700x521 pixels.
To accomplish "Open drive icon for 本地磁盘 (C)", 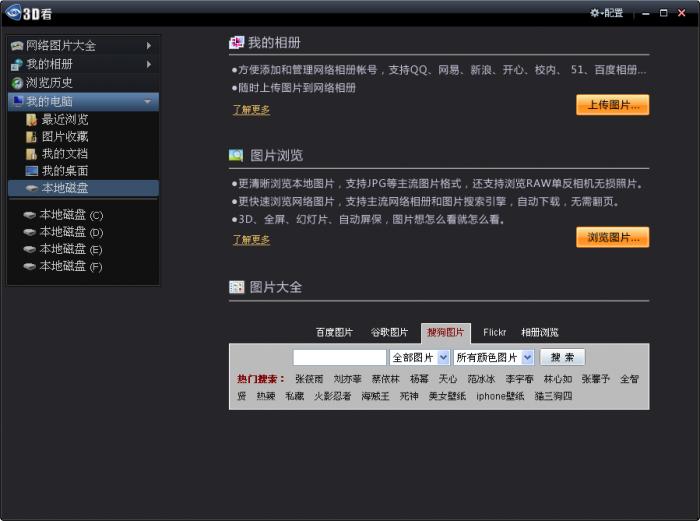I will (x=29, y=215).
